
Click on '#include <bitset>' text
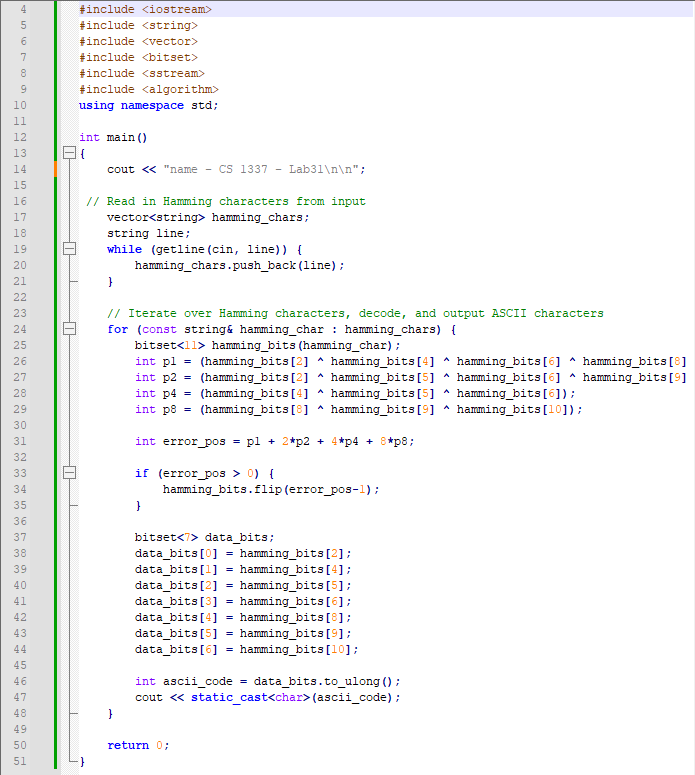[138, 57]
